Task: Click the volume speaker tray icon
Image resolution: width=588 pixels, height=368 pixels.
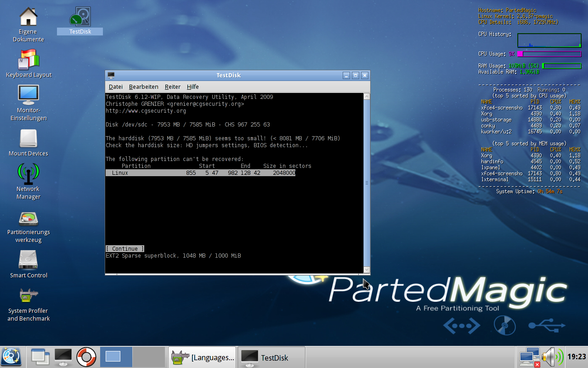Action: [552, 357]
